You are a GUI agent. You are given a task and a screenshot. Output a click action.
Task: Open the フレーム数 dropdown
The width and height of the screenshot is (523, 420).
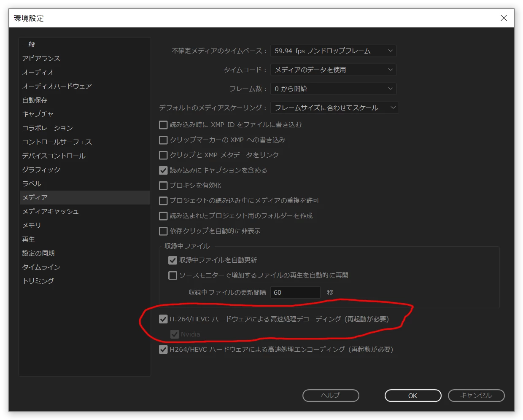point(333,89)
